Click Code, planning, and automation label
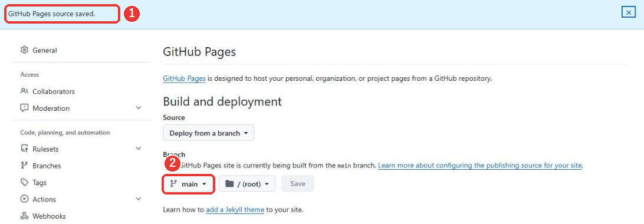Image resolution: width=644 pixels, height=224 pixels. pyautogui.click(x=65, y=133)
